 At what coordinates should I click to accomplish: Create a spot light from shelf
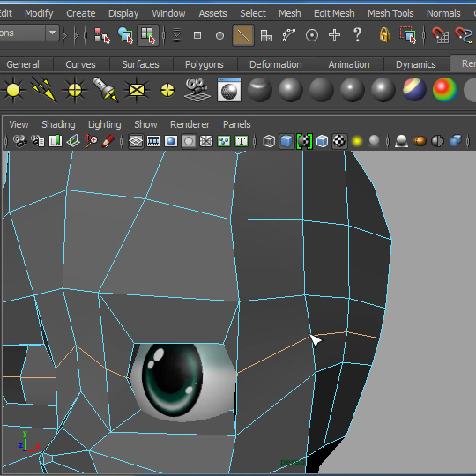point(106,89)
